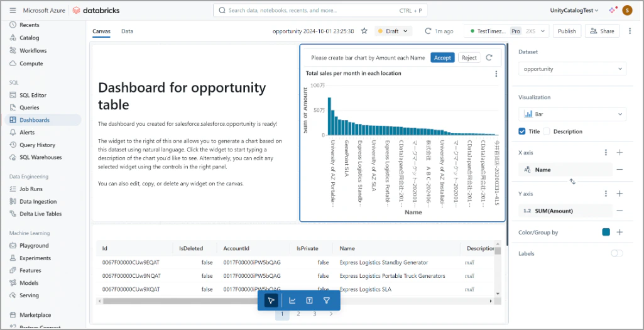
Task: Enable the Description checkbox
Action: click(547, 131)
